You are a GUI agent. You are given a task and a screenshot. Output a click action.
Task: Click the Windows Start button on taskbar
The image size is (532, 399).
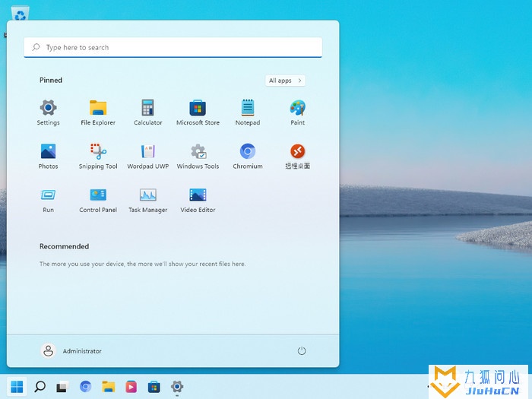[x=17, y=386]
